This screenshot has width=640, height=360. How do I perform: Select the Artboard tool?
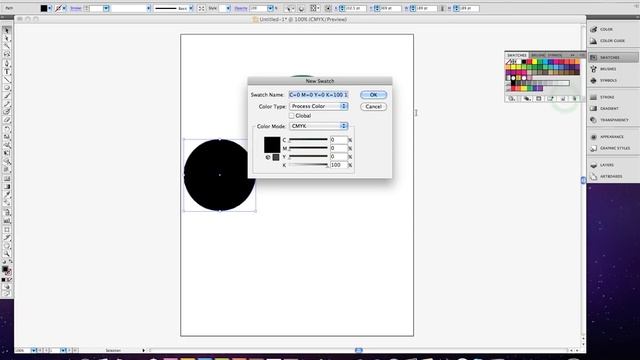click(x=7, y=229)
